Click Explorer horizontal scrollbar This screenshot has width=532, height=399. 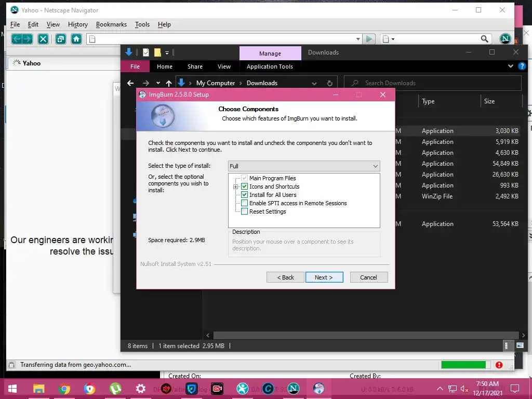365,335
